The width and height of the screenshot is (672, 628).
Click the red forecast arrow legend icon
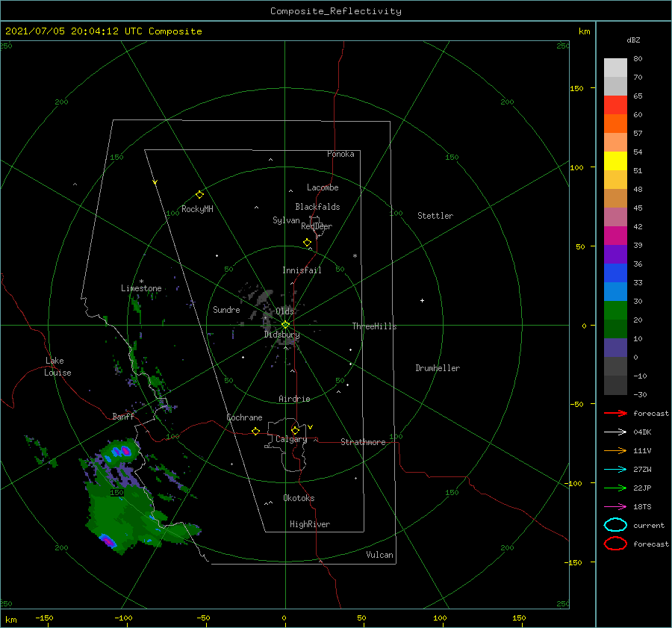(615, 413)
